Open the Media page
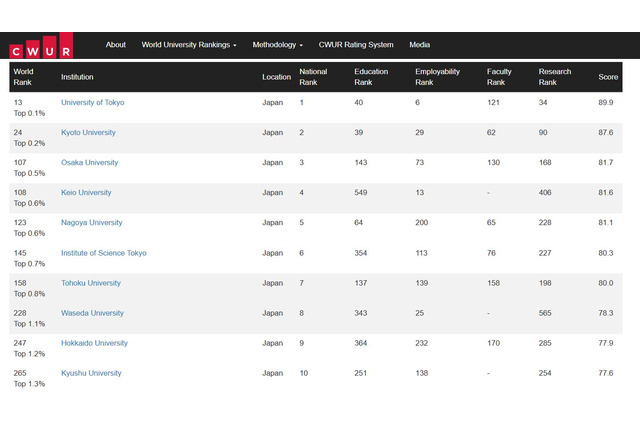This screenshot has width=640, height=426. coord(420,45)
